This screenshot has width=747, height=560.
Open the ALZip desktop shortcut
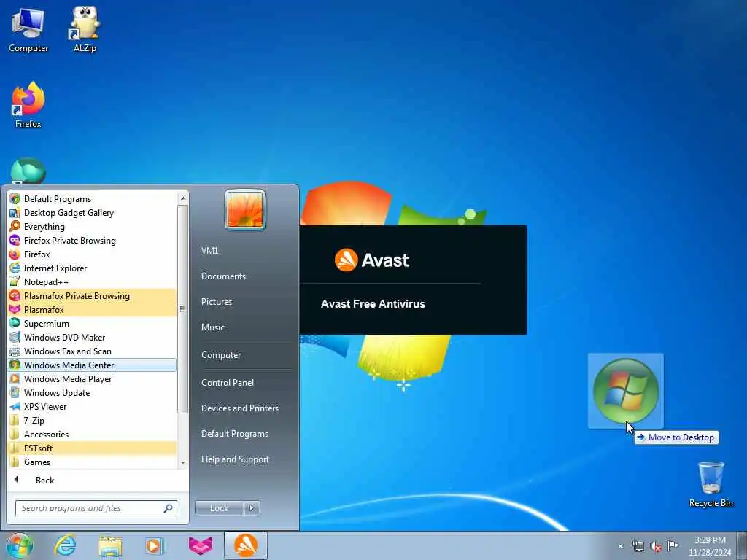click(x=85, y=29)
